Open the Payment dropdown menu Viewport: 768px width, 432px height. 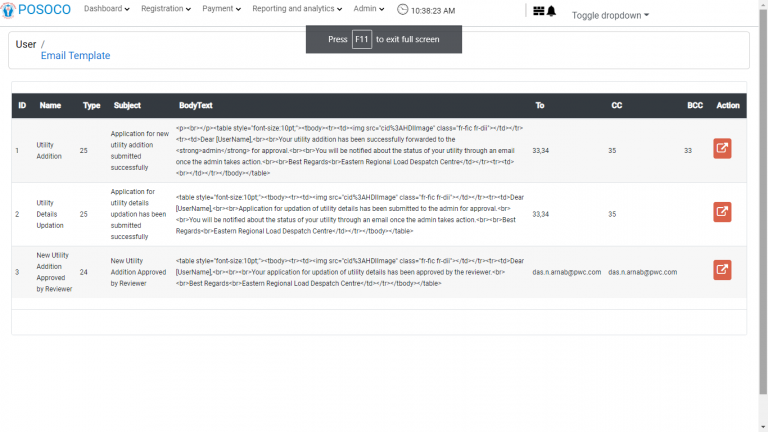[x=221, y=9]
